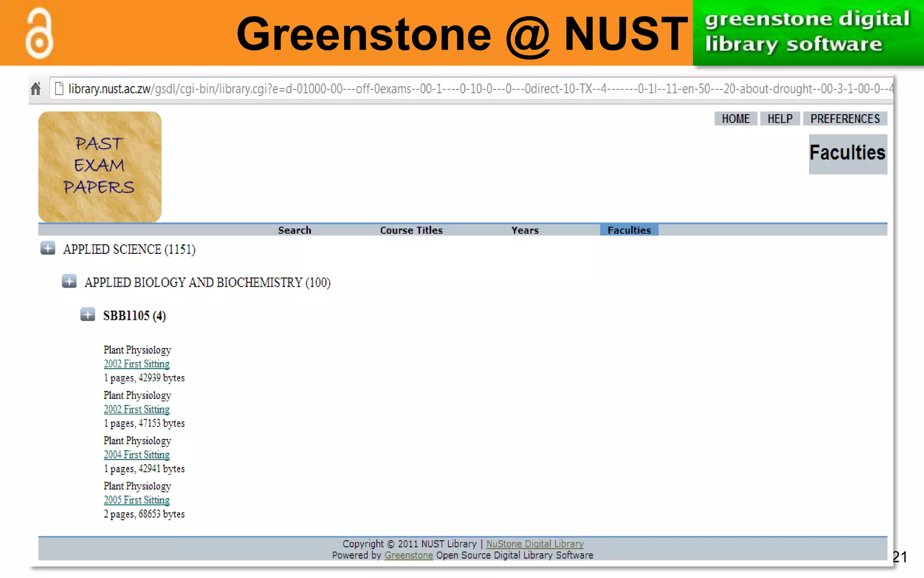Click '1 pages, 42941 bytes' text
This screenshot has width=924, height=578.
click(144, 469)
